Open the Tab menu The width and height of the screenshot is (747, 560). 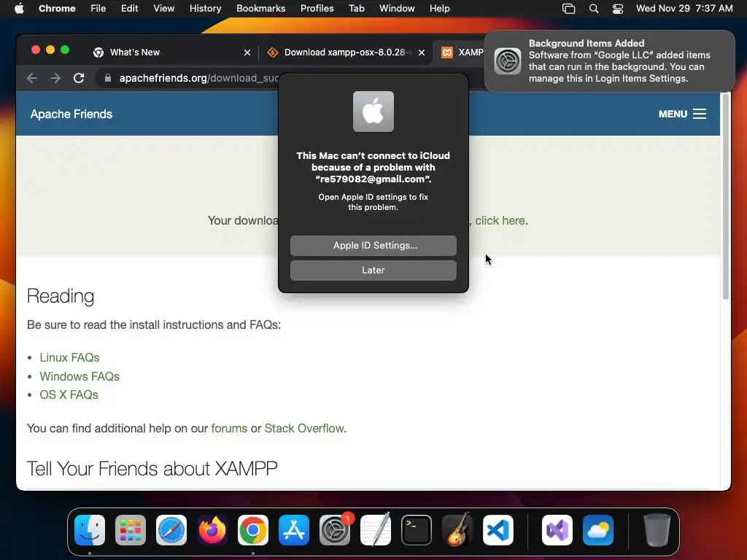pyautogui.click(x=356, y=9)
